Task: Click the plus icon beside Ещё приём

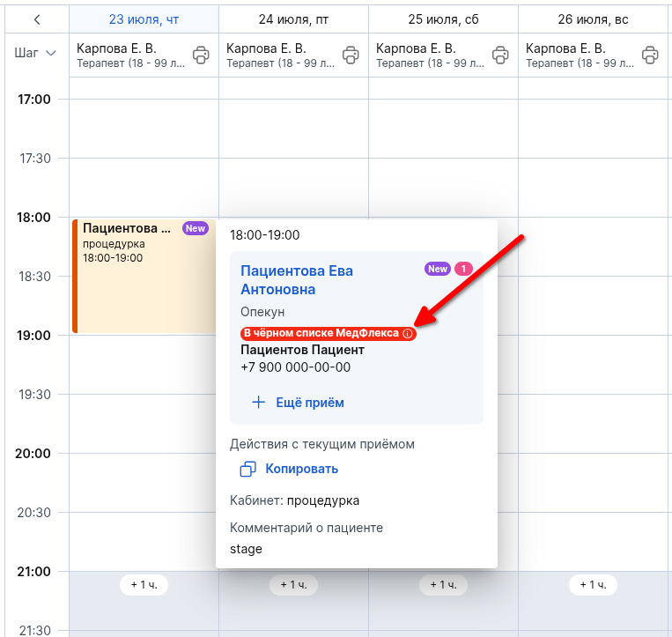Action: 258,402
